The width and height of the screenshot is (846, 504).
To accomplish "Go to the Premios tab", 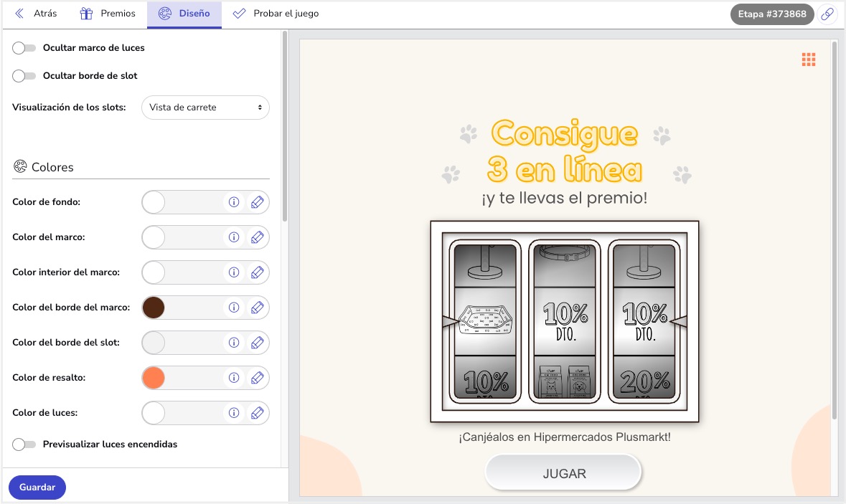I will click(x=108, y=14).
